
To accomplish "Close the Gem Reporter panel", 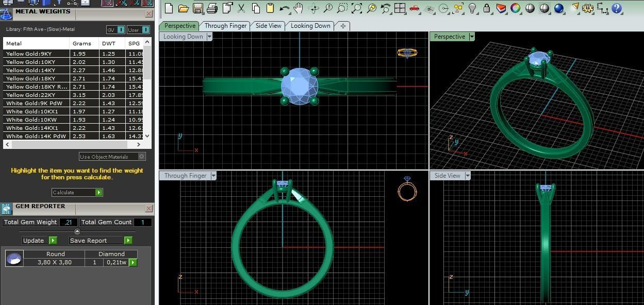I will pyautogui.click(x=148, y=209).
